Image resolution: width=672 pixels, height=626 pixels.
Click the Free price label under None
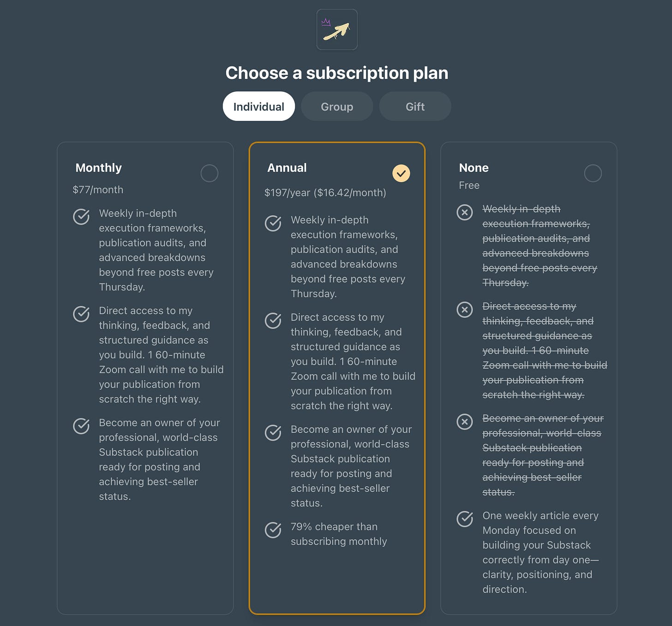point(469,185)
